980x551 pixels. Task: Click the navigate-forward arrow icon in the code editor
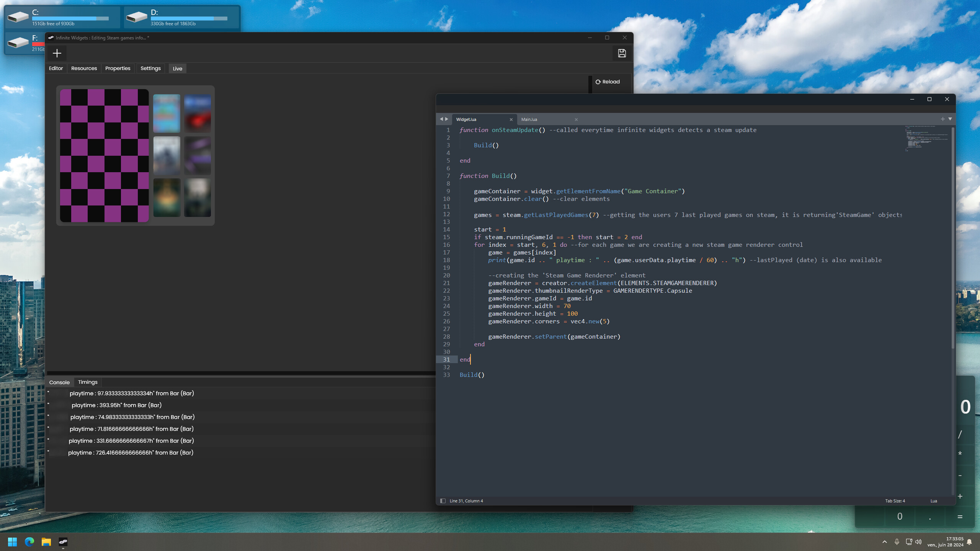447,119
